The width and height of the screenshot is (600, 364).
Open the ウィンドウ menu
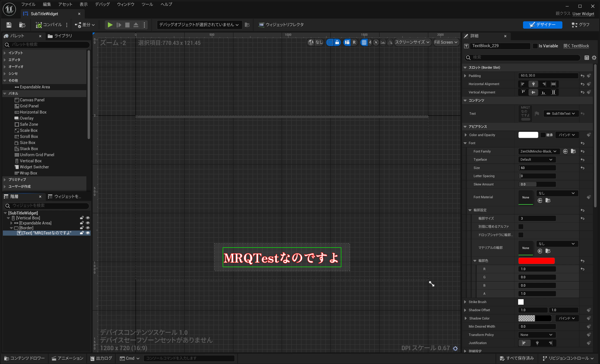click(126, 4)
